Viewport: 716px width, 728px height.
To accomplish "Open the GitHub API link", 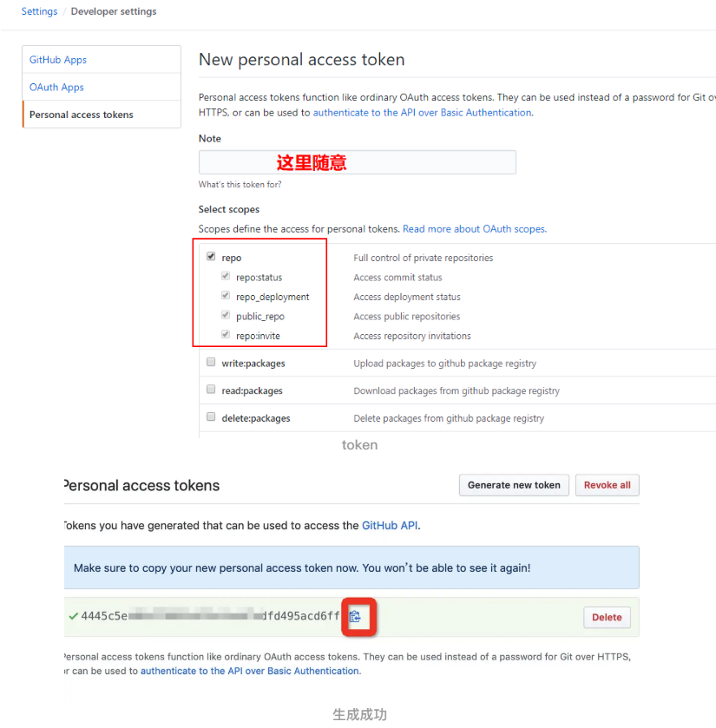I will click(x=390, y=526).
